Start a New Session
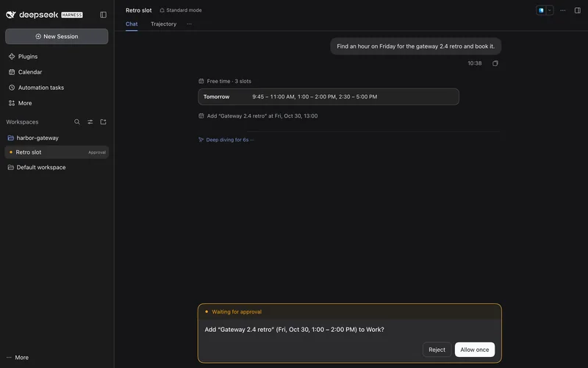Screen dimensions: 588x368 [x=57, y=36]
